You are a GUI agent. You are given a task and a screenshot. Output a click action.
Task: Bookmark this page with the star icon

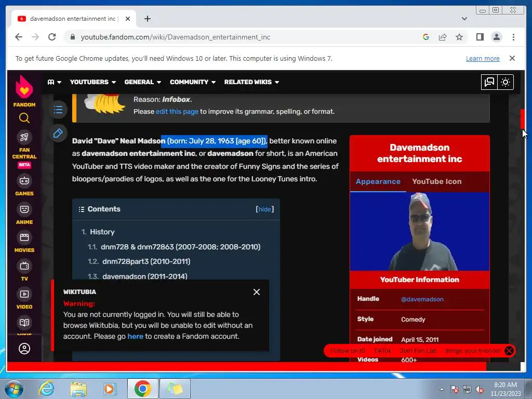[459, 37]
